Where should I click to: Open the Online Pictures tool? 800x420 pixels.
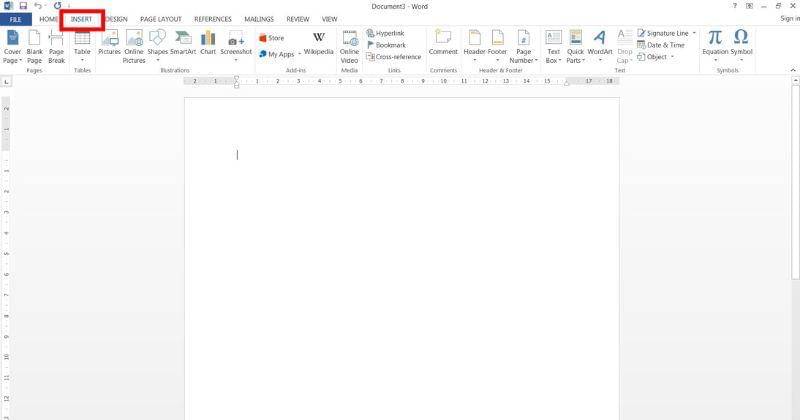point(134,44)
